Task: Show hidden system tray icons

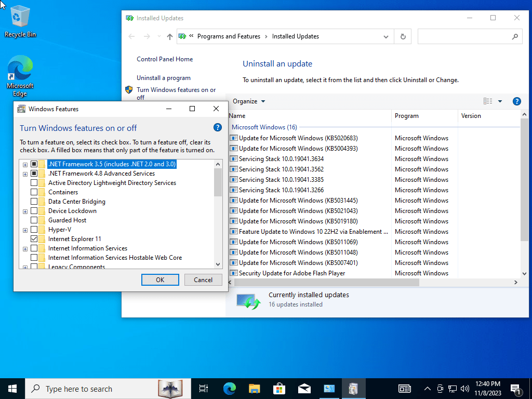Action: click(x=428, y=389)
